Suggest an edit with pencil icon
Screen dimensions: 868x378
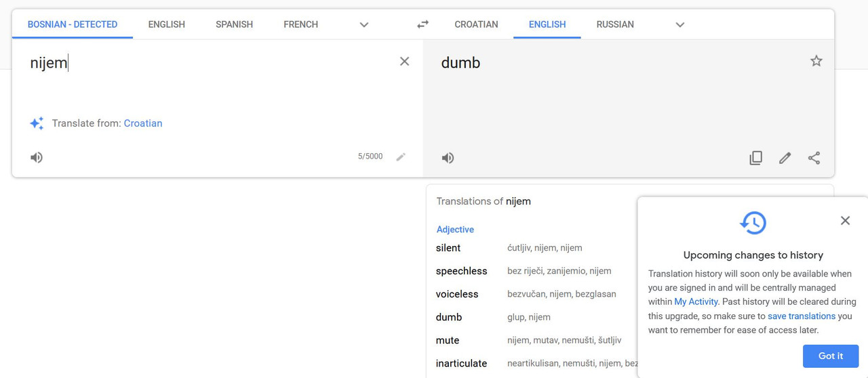785,158
